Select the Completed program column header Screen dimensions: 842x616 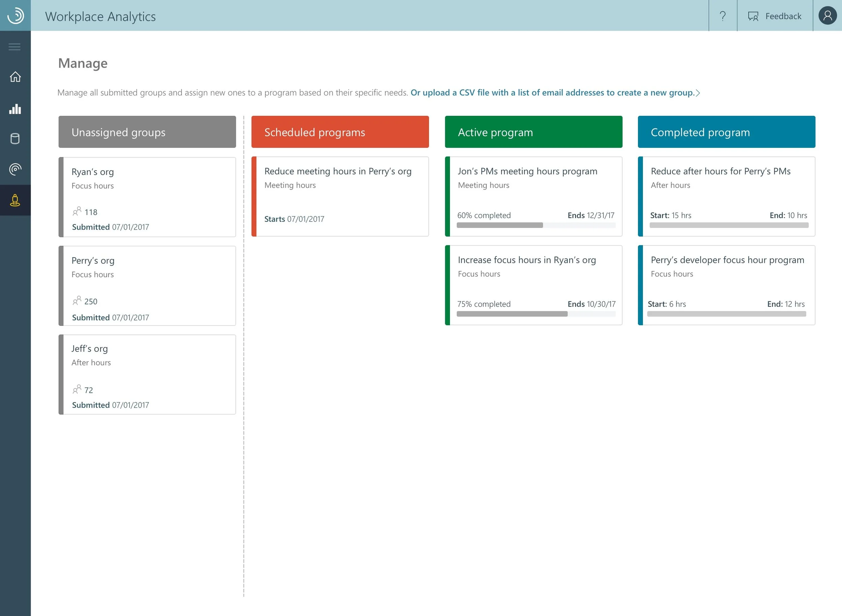[725, 132]
